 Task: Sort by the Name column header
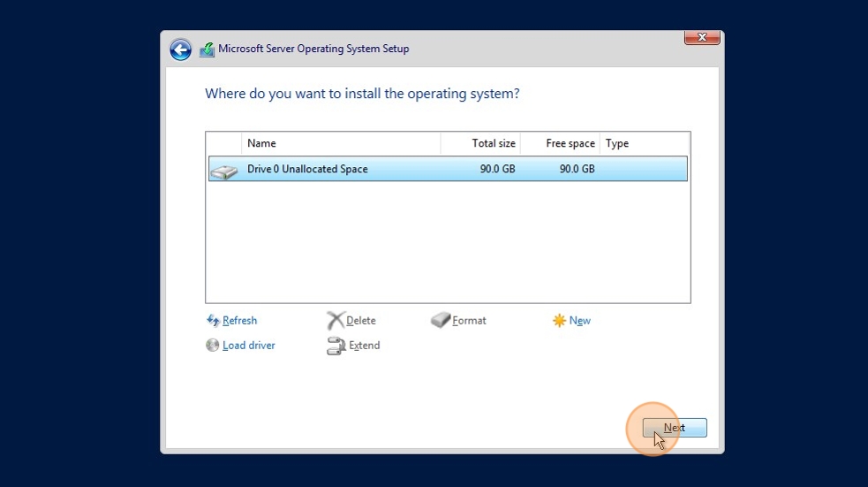341,143
